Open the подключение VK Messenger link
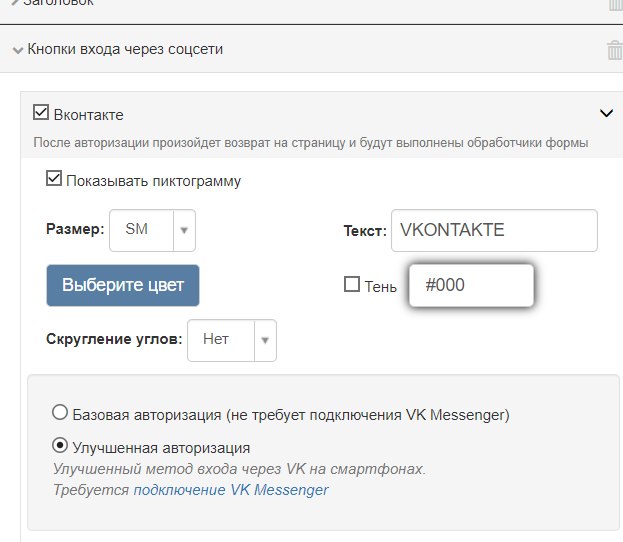 click(231, 490)
